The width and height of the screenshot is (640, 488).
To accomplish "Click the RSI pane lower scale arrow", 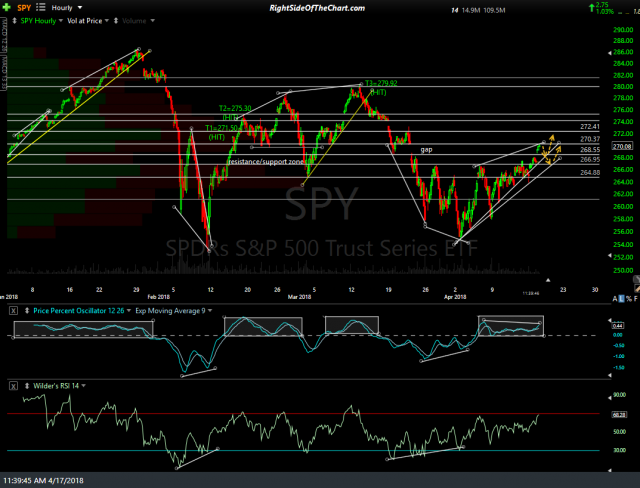I will [x=610, y=470].
